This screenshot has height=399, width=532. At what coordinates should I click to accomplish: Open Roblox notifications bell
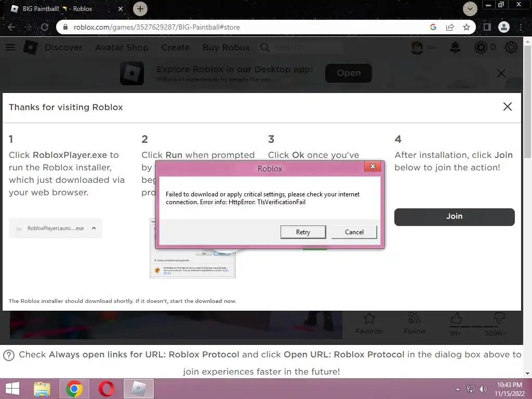click(455, 47)
